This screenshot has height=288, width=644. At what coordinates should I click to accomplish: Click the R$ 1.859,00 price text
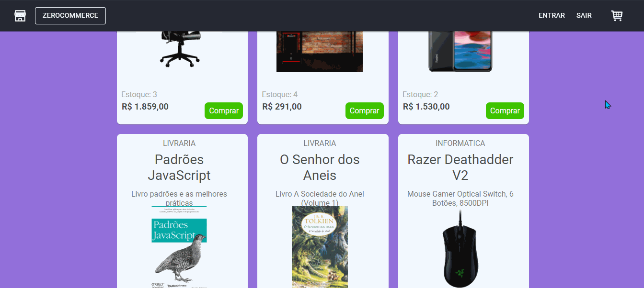pyautogui.click(x=145, y=107)
